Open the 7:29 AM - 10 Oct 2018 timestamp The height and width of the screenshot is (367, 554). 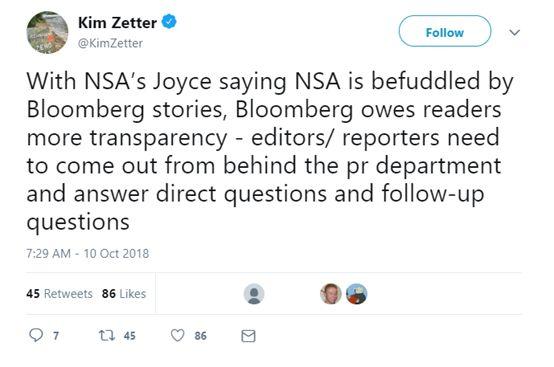tap(88, 254)
